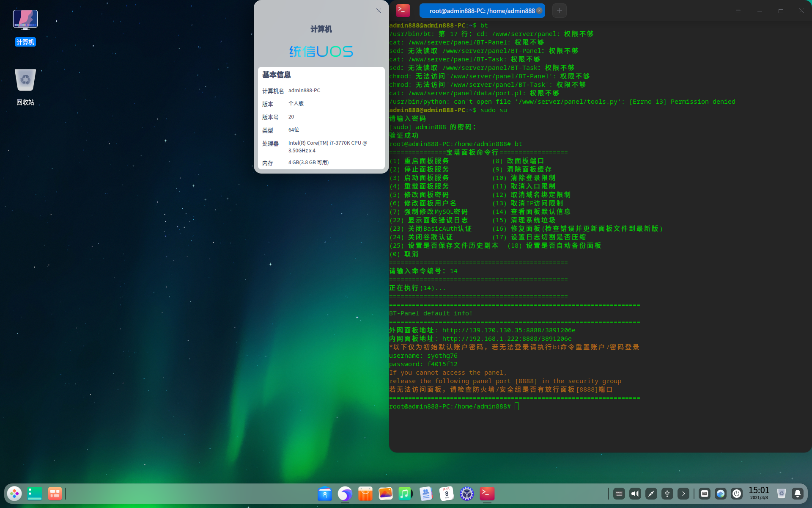Click the external panel URL http://139.170.130.35:8888
Screen dimensions: 812x508
[509, 330]
